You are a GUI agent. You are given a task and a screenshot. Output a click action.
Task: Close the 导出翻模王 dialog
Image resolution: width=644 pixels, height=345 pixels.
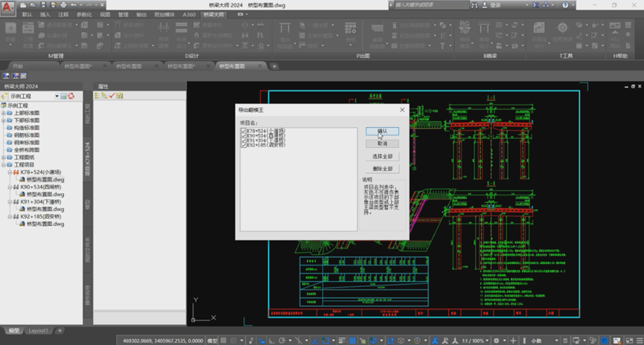(x=402, y=110)
